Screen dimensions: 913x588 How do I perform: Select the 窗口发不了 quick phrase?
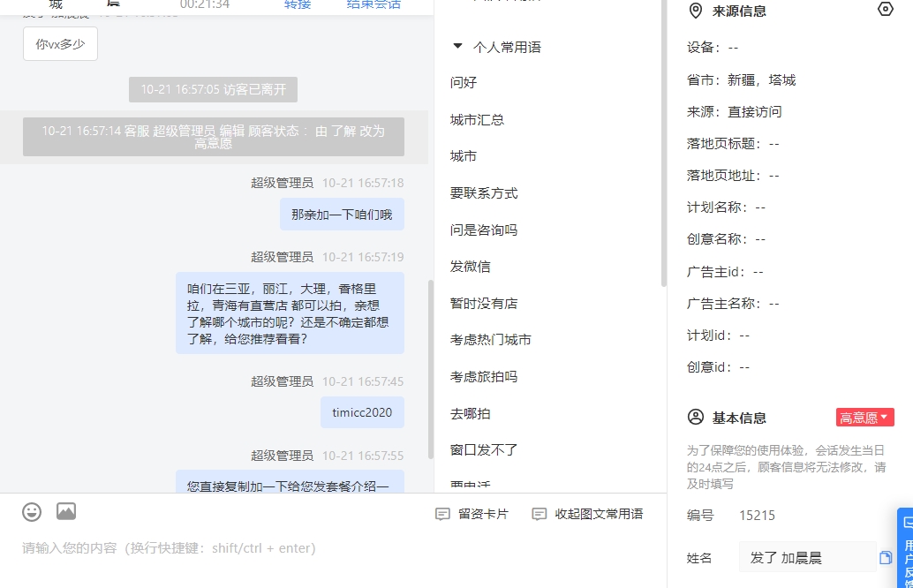(484, 450)
